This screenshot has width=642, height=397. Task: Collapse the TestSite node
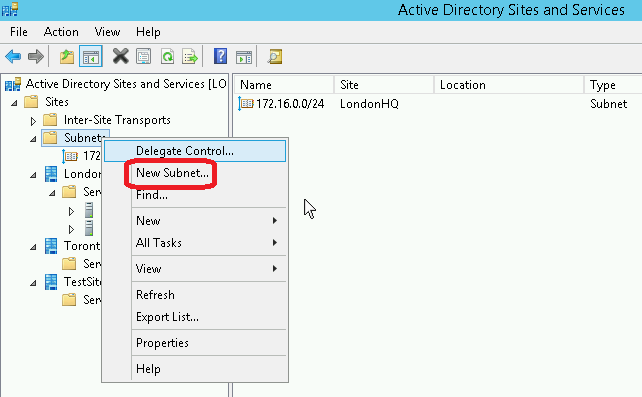point(33,283)
